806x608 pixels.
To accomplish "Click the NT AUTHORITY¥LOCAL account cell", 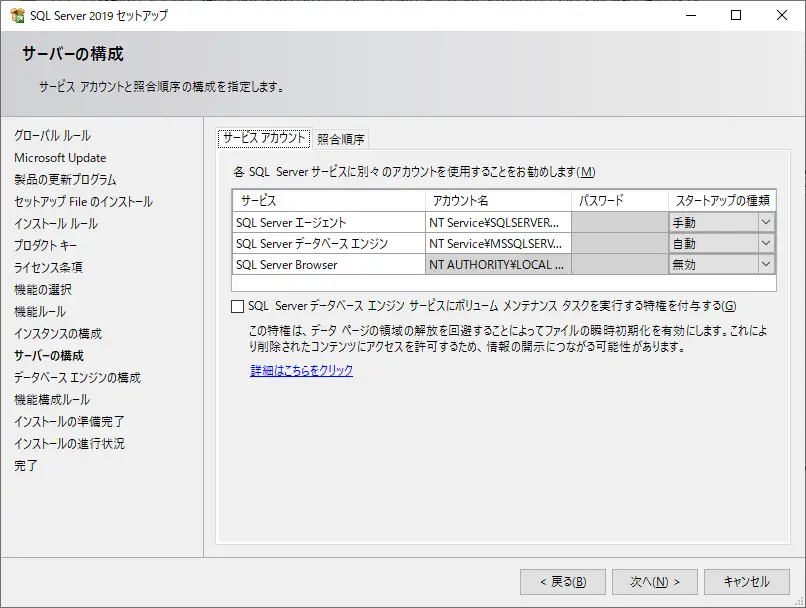I will (x=498, y=265).
